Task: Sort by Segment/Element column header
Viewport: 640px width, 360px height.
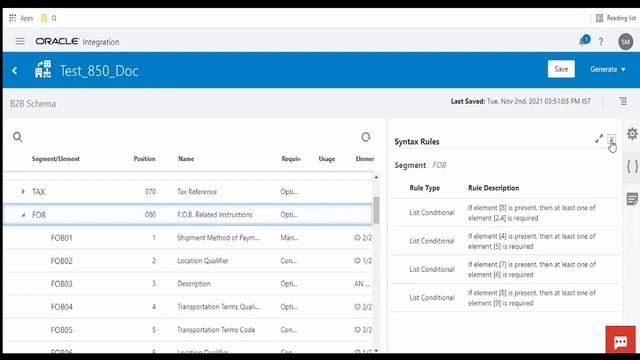Action: (x=56, y=159)
